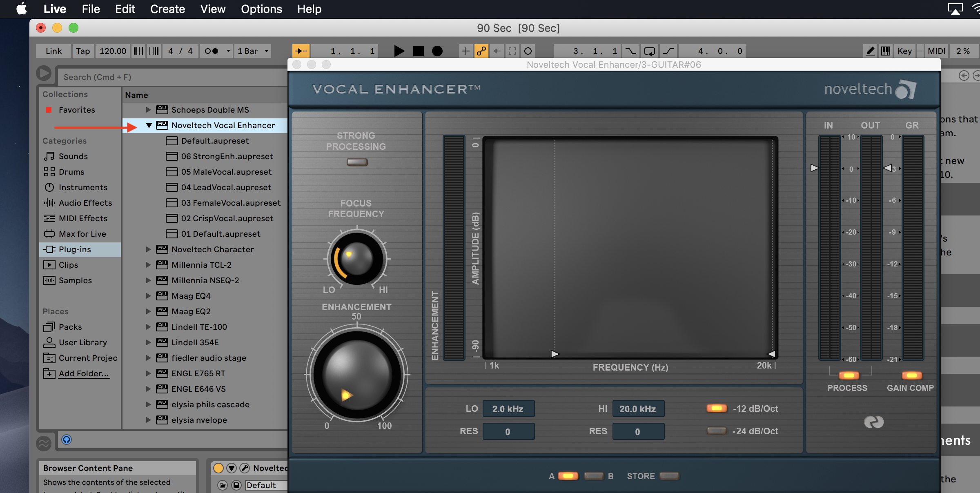980x493 pixels.
Task: Toggle the Loop switch icon
Action: pyautogui.click(x=649, y=51)
